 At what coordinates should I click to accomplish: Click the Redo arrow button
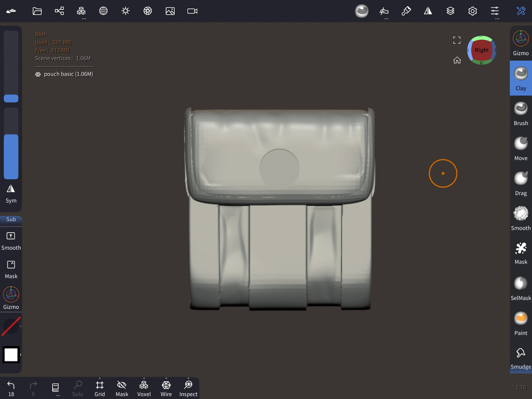coord(33,389)
